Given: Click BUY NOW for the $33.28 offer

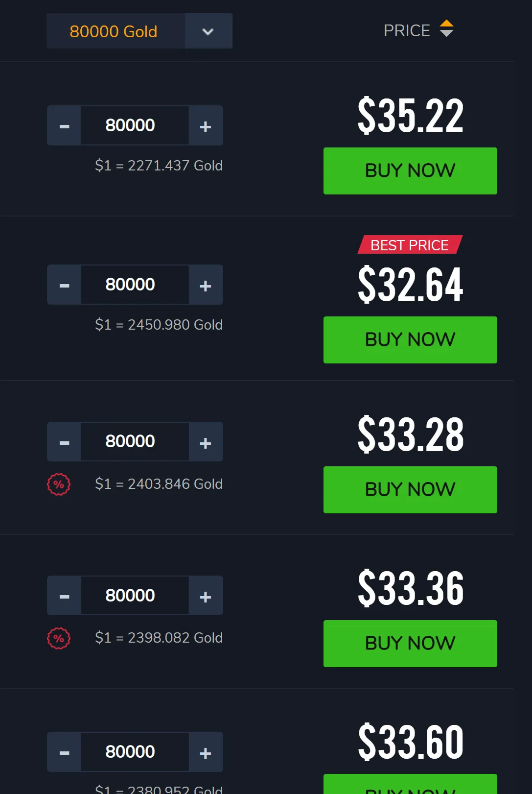Looking at the screenshot, I should 410,490.
